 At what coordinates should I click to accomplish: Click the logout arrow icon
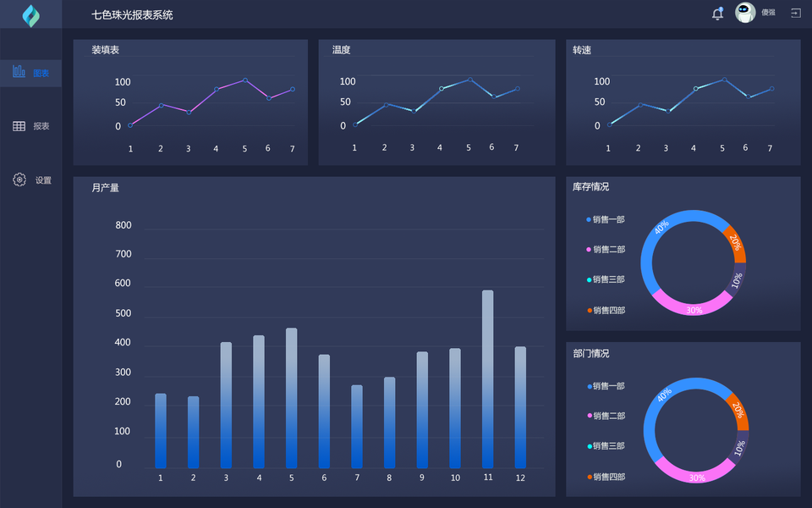(x=796, y=13)
